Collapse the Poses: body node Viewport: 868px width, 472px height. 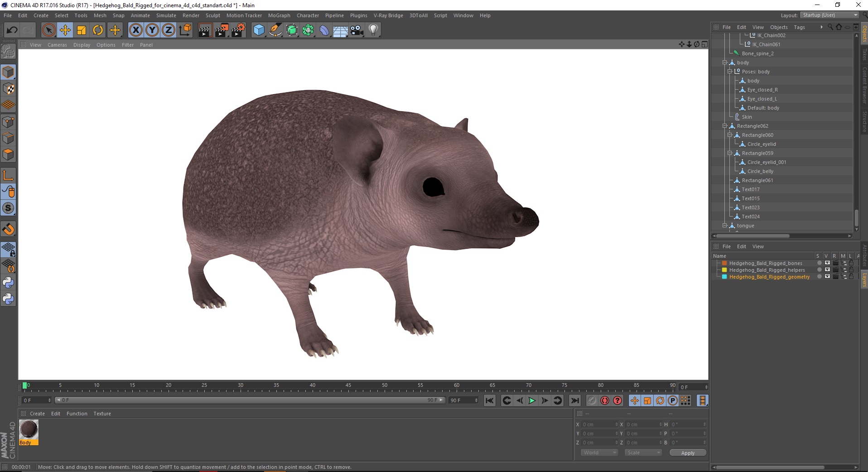730,72
